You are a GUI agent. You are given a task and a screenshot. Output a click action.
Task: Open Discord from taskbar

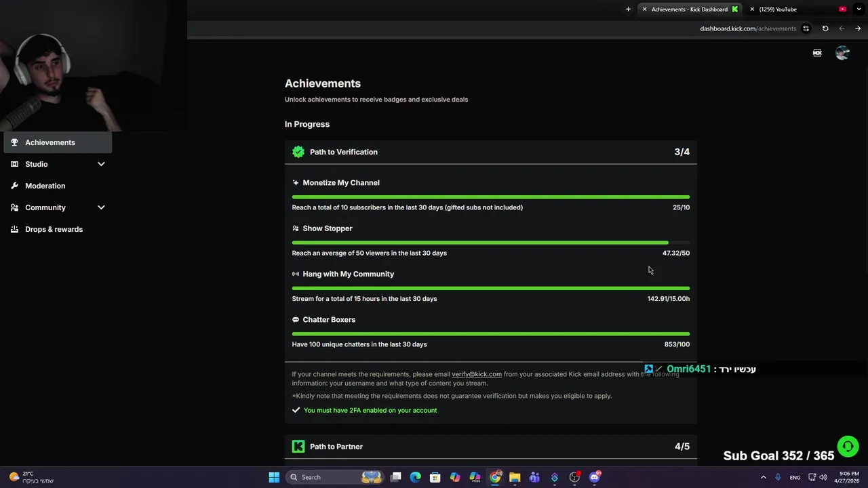point(595,477)
